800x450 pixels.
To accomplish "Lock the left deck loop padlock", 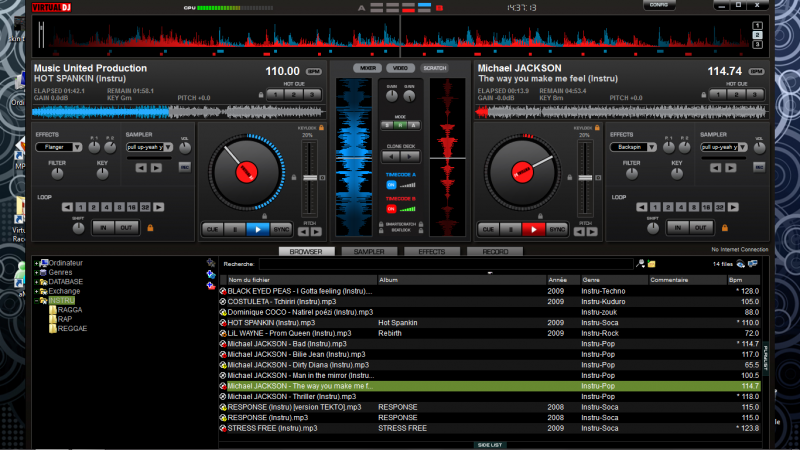I will 150,228.
